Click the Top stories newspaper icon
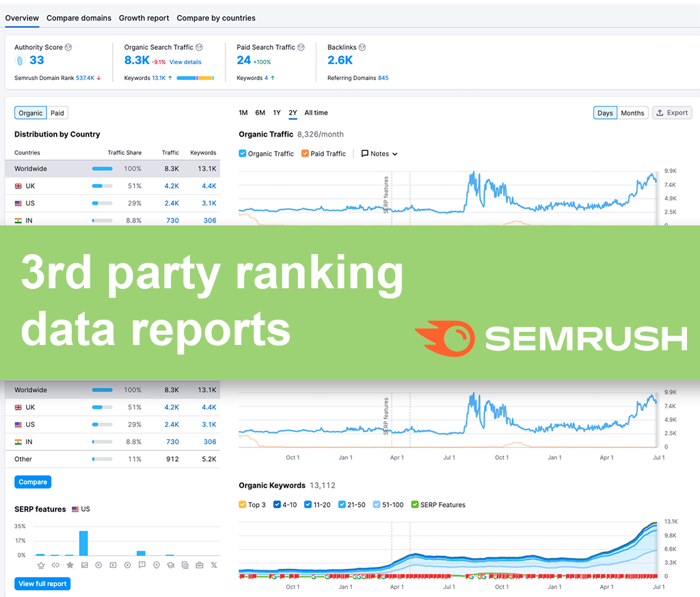700x597 pixels. [185, 566]
